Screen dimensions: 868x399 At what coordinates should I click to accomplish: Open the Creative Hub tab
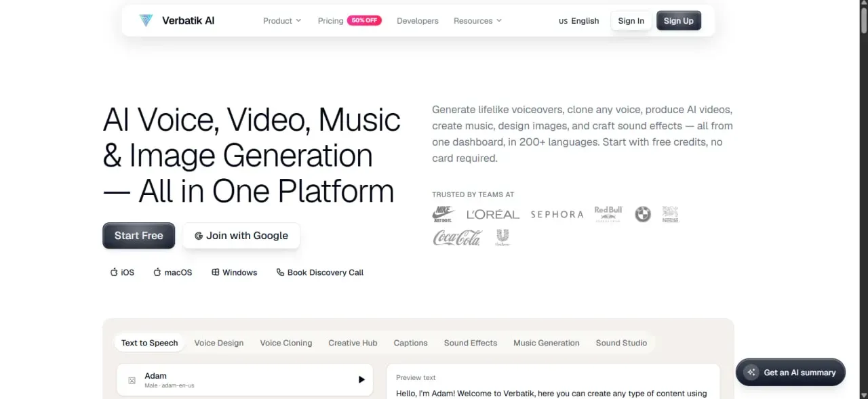click(353, 343)
